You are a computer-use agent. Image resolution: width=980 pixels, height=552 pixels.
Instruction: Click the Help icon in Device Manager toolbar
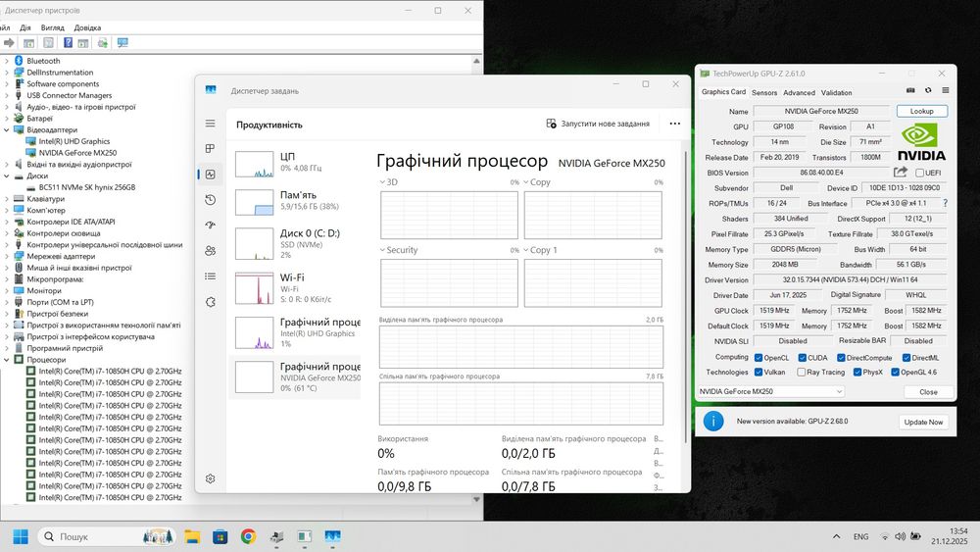coord(68,42)
